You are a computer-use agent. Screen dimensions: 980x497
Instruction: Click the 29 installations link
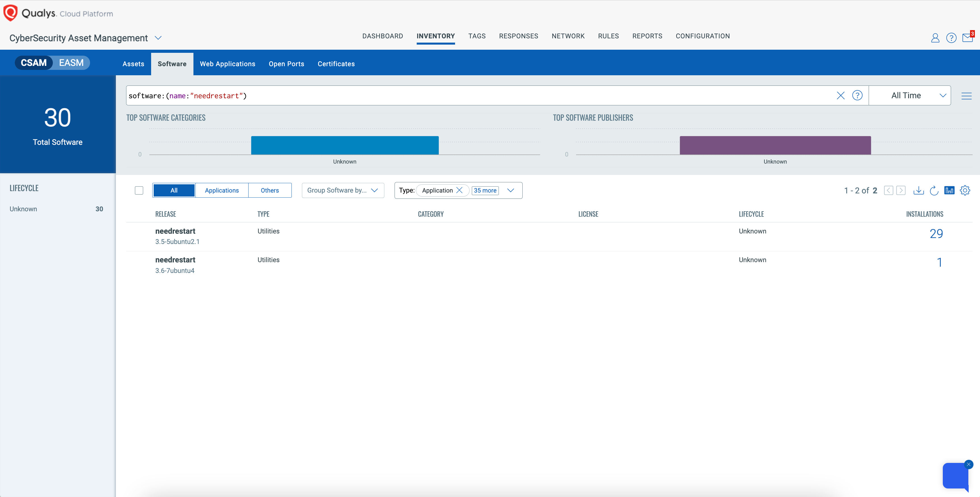point(936,233)
